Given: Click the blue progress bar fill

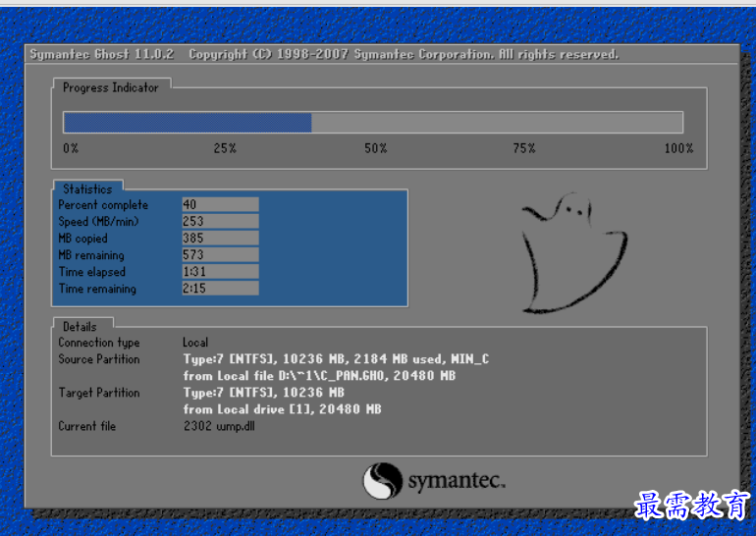Looking at the screenshot, I should (x=188, y=123).
